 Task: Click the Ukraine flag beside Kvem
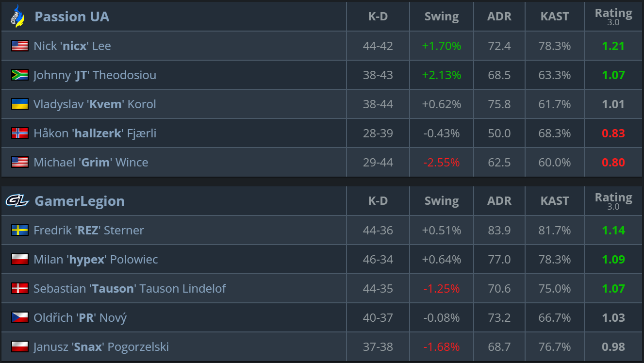pos(20,104)
